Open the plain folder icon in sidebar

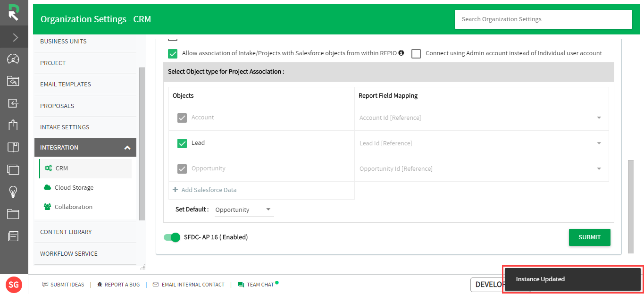[x=13, y=214]
